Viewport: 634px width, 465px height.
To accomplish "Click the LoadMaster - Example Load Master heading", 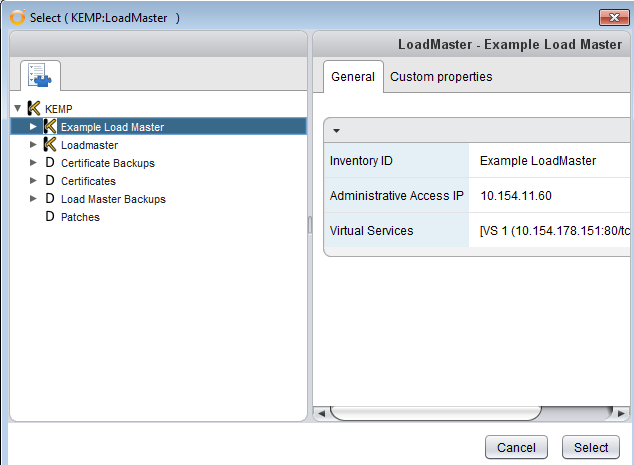I will click(x=510, y=44).
